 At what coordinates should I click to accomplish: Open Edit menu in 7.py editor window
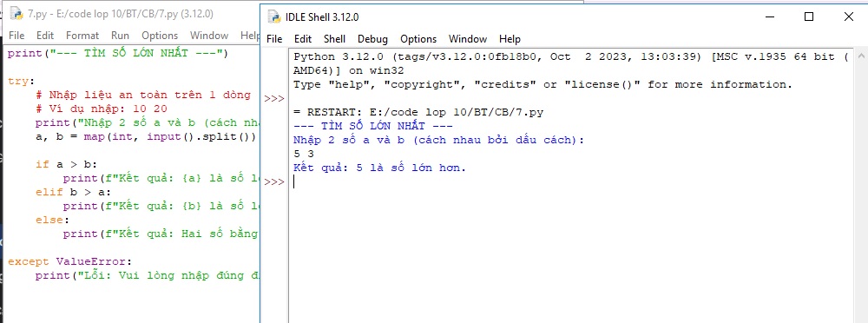(x=45, y=35)
